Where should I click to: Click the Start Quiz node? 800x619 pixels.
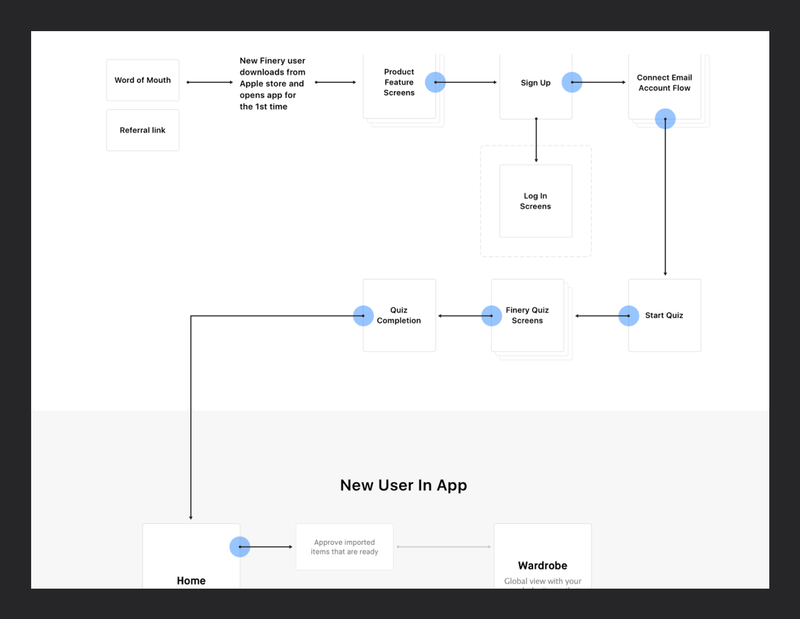tap(664, 315)
